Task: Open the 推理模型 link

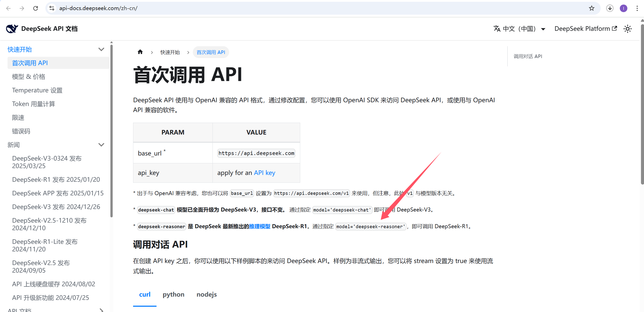Action: point(259,226)
